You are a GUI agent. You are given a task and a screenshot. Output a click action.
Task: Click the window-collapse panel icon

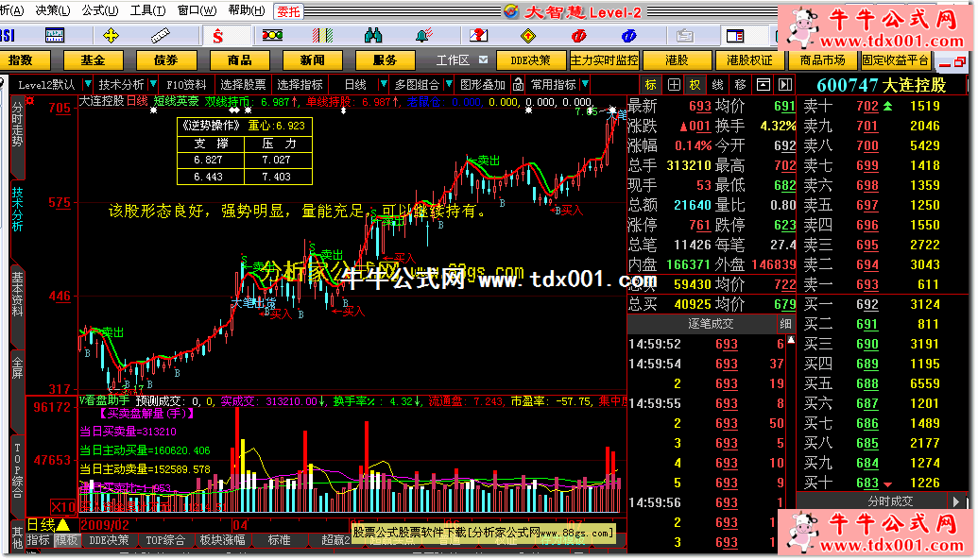763,85
